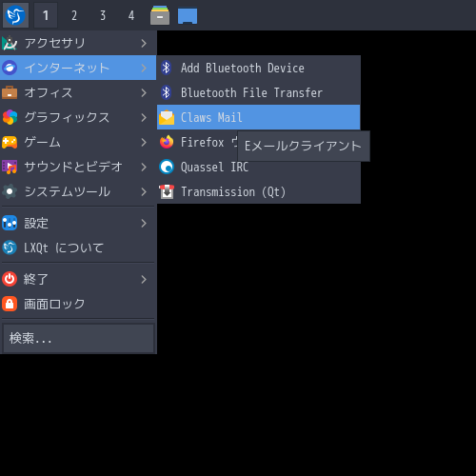Click the Bluetooth File Transfer icon
This screenshot has width=476, height=476.
pyautogui.click(x=166, y=92)
